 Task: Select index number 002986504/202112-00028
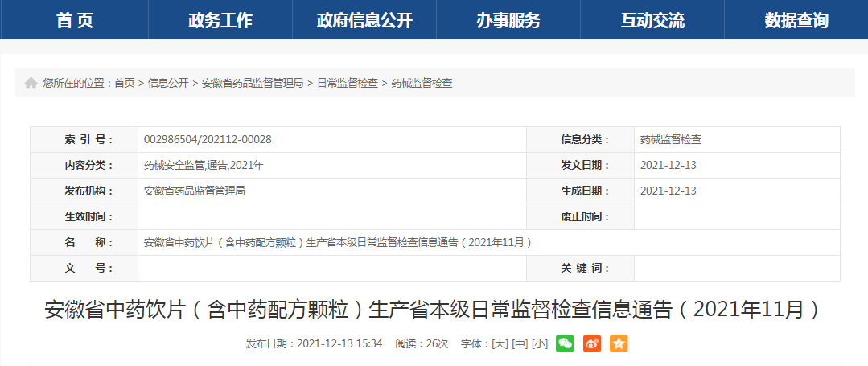[x=208, y=139]
